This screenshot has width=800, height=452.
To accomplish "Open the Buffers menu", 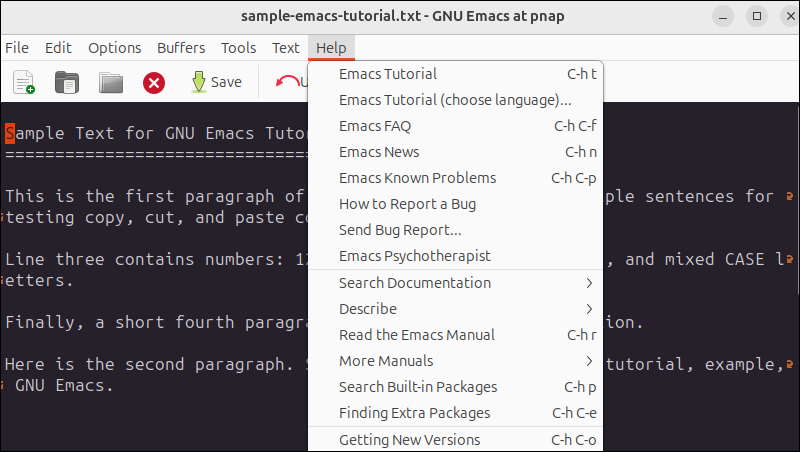I will [x=181, y=48].
